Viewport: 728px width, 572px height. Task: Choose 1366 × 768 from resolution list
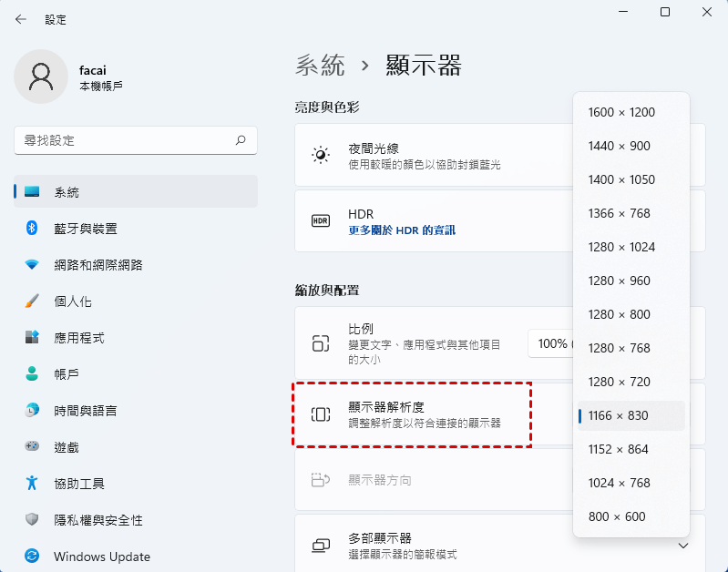tap(619, 214)
